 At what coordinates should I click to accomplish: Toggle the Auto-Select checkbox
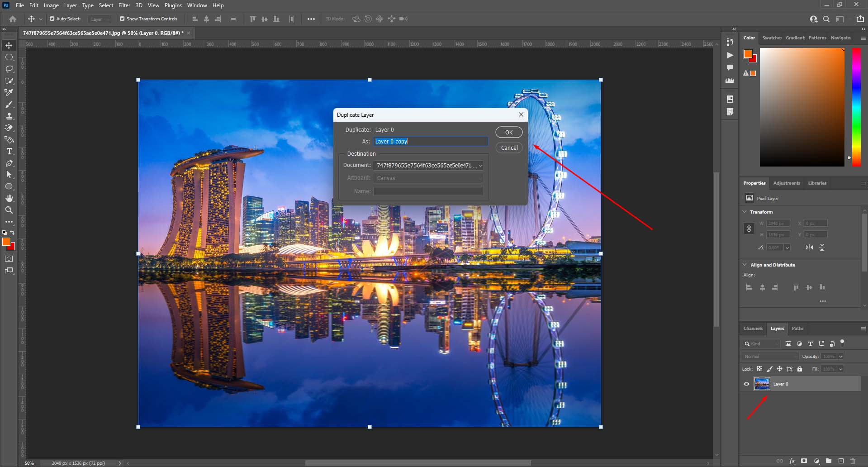tap(52, 19)
